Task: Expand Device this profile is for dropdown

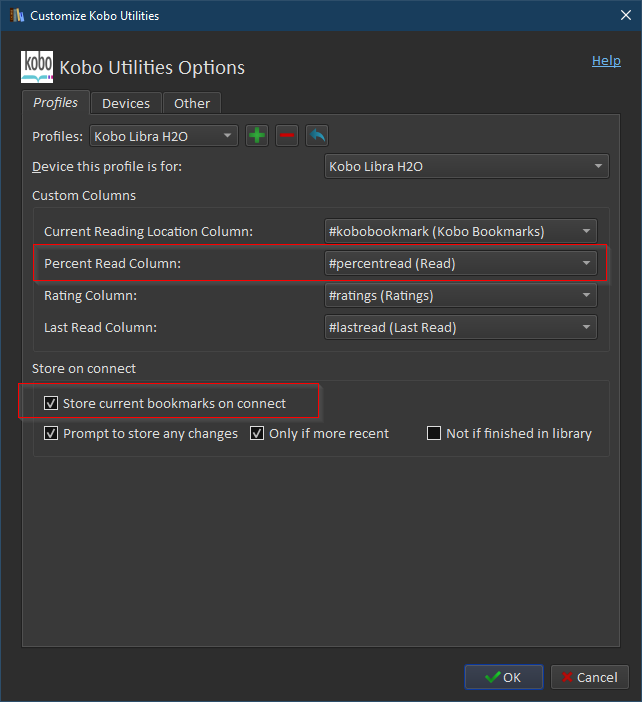Action: coord(467,166)
